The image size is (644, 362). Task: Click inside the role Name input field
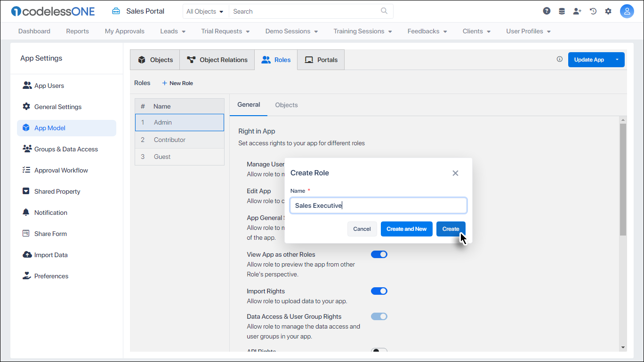click(378, 205)
